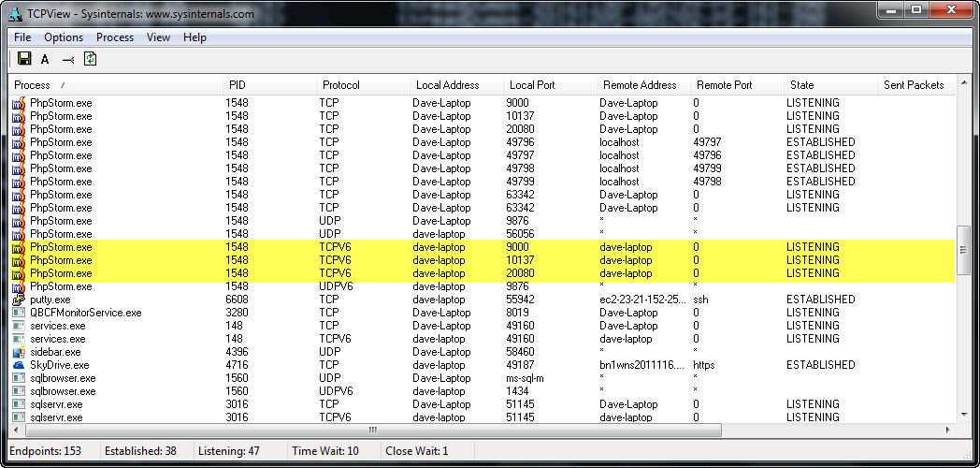Click local port 8019 cell
The height and width of the screenshot is (468, 980).
coord(517,313)
